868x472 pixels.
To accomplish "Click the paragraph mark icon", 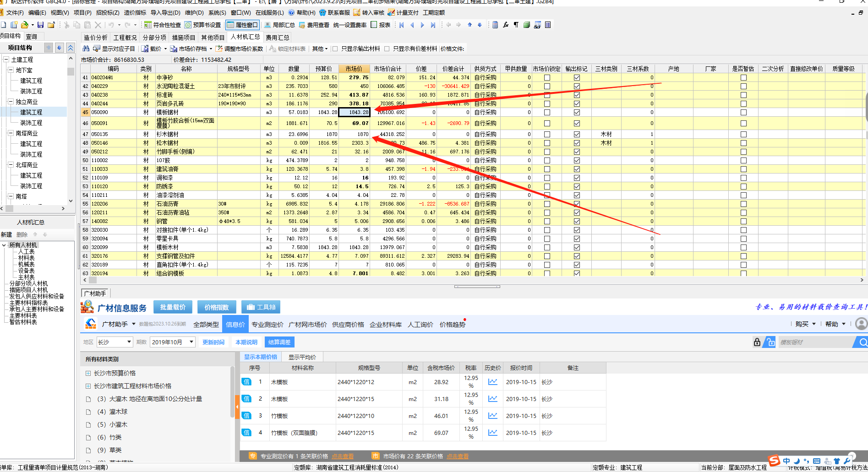I will (516, 25).
